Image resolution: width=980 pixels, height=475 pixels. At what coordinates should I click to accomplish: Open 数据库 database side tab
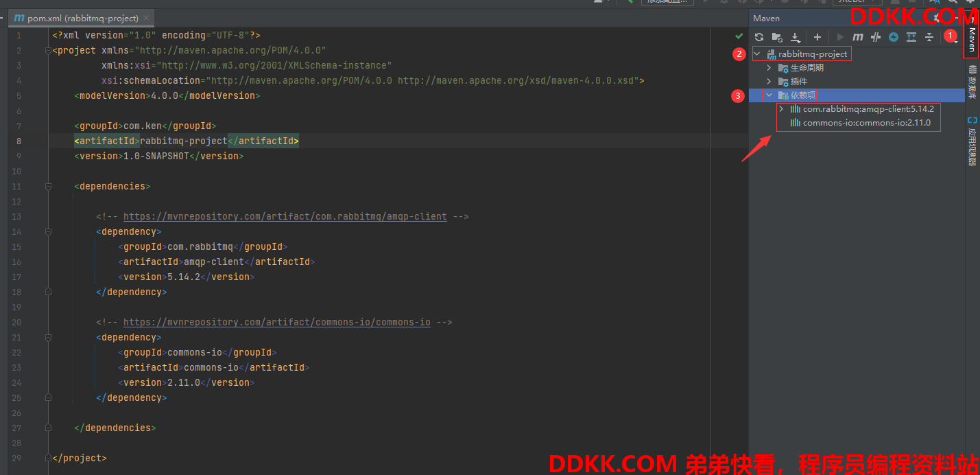click(x=972, y=82)
